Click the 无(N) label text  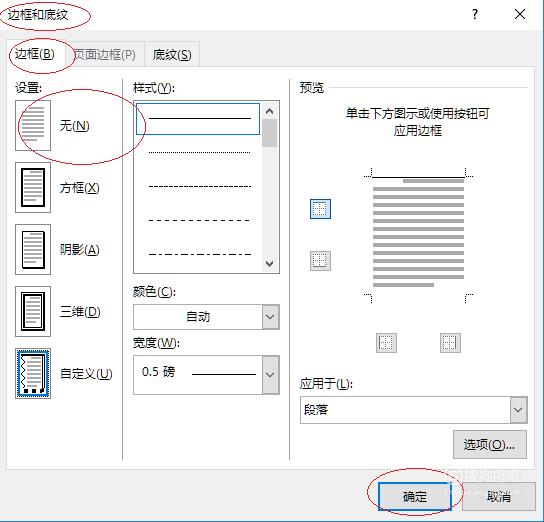point(74,126)
